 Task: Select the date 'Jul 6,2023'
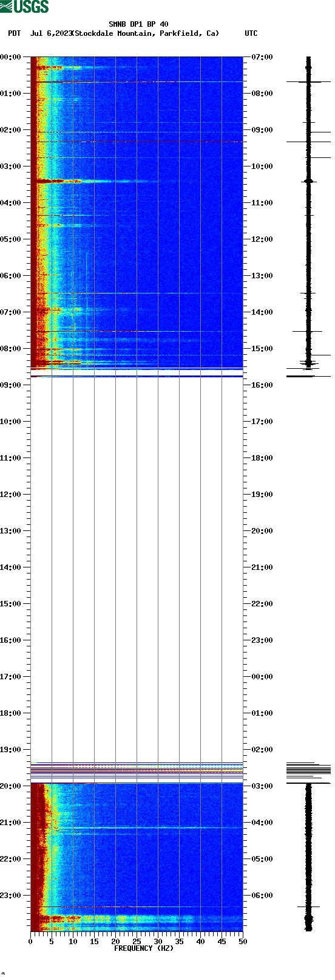(x=51, y=33)
